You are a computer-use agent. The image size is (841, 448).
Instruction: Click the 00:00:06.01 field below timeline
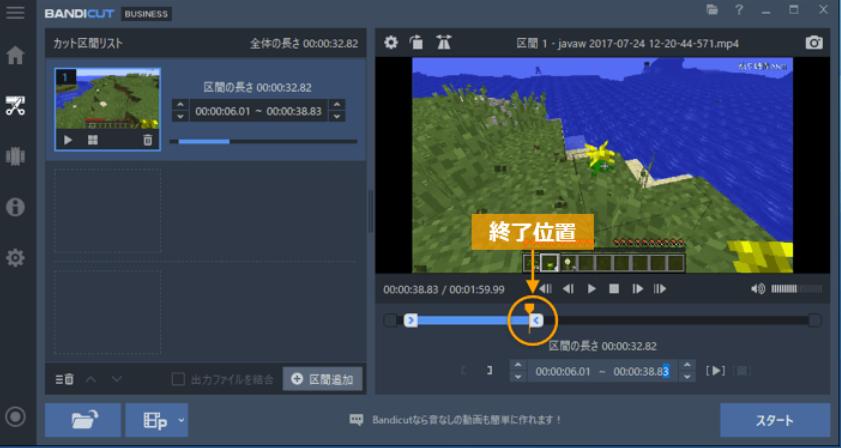pyautogui.click(x=563, y=371)
